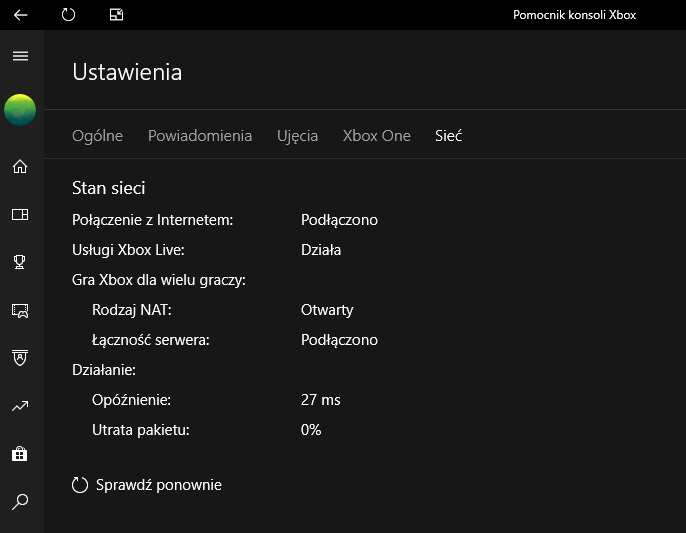This screenshot has width=686, height=533.
Task: Click the Sprawdź ponownie button
Action: [148, 485]
